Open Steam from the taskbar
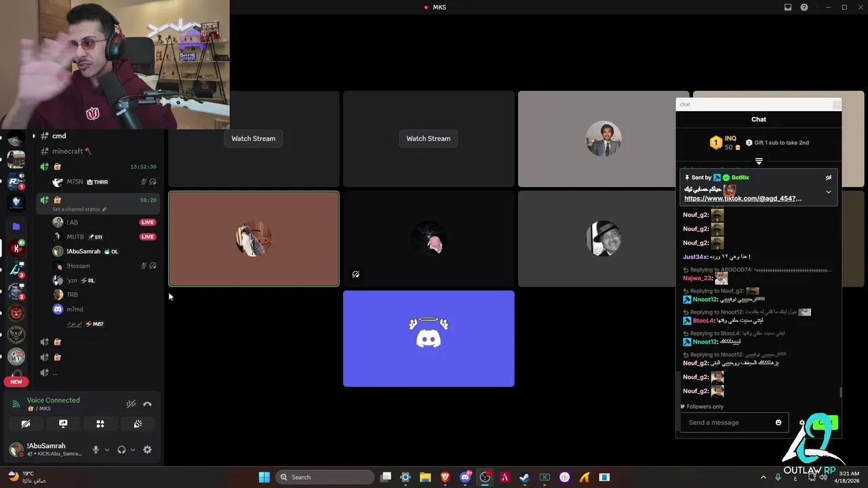This screenshot has width=868, height=488. (524, 477)
